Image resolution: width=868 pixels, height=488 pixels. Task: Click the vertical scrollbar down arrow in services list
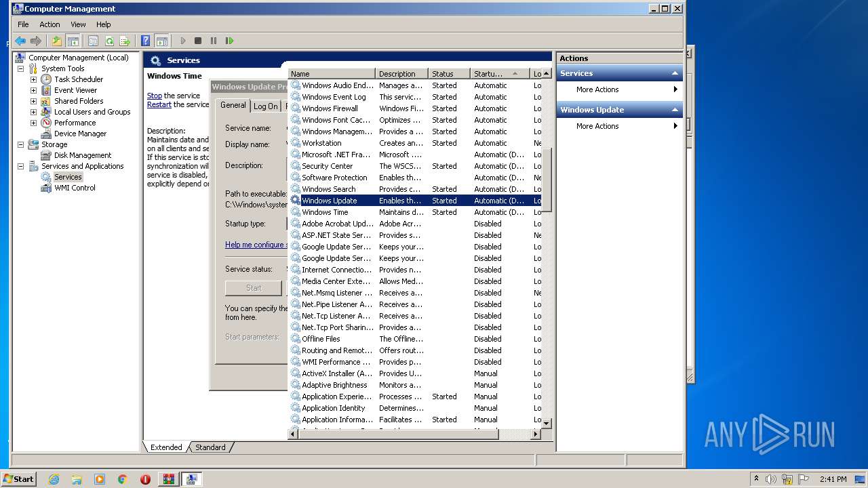(x=547, y=423)
